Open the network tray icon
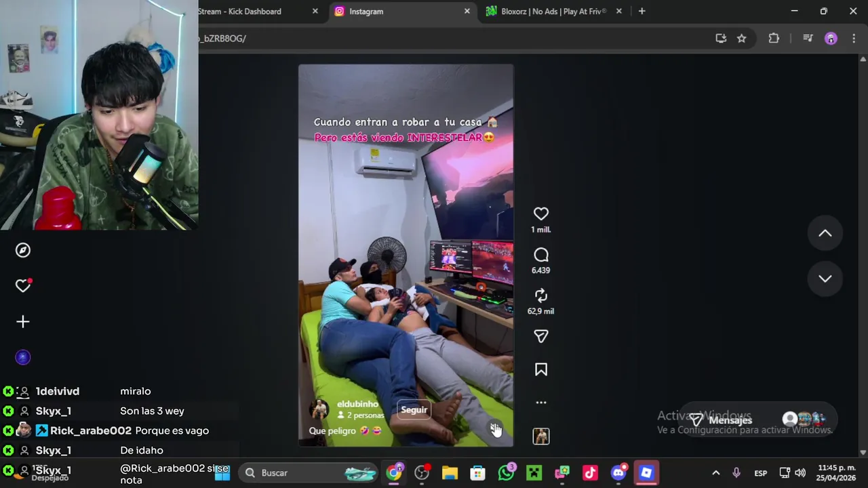Image resolution: width=868 pixels, height=488 pixels. click(785, 473)
